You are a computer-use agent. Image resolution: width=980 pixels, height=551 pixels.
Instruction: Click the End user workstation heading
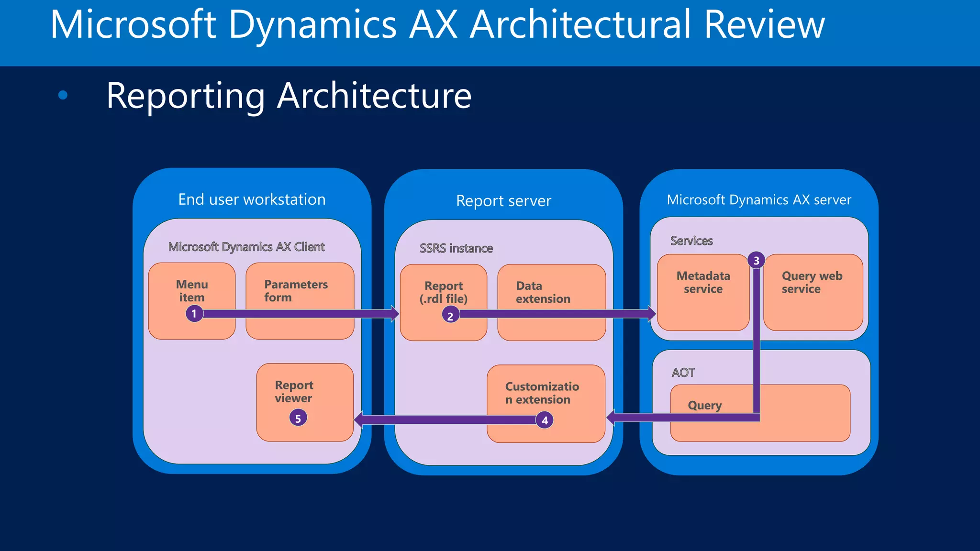tap(252, 199)
